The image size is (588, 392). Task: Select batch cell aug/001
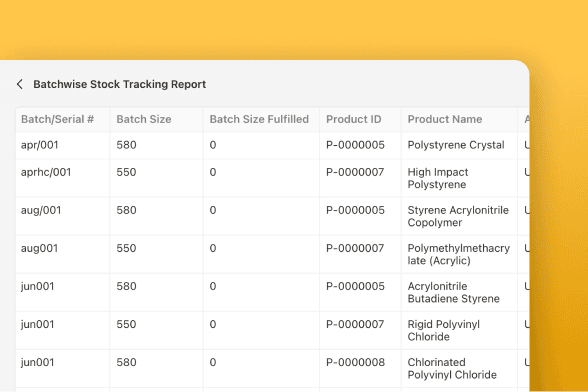(x=41, y=210)
